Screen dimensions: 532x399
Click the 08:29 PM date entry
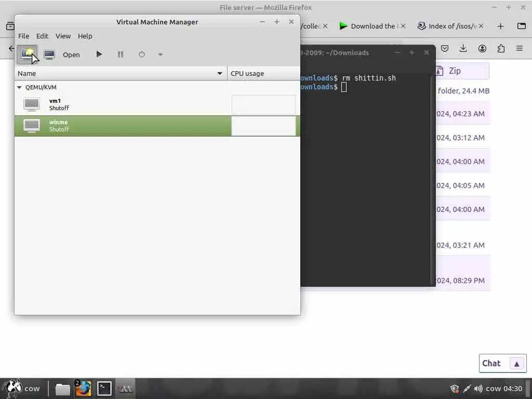coord(460,280)
